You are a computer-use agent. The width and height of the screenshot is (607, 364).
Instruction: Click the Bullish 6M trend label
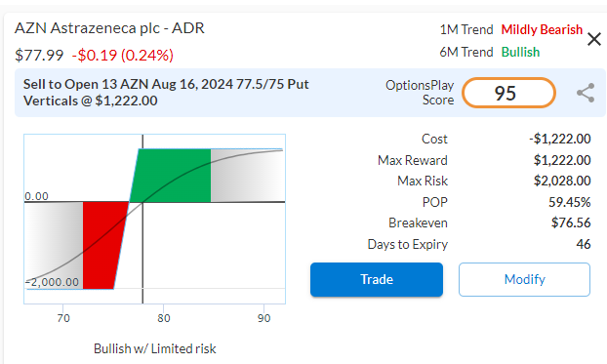pyautogui.click(x=520, y=52)
